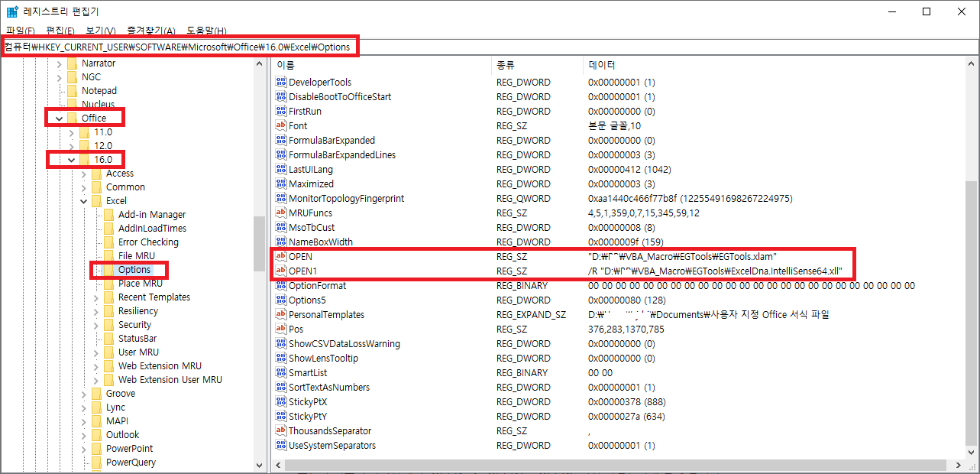Open the 파일(F) menu

tap(20, 31)
